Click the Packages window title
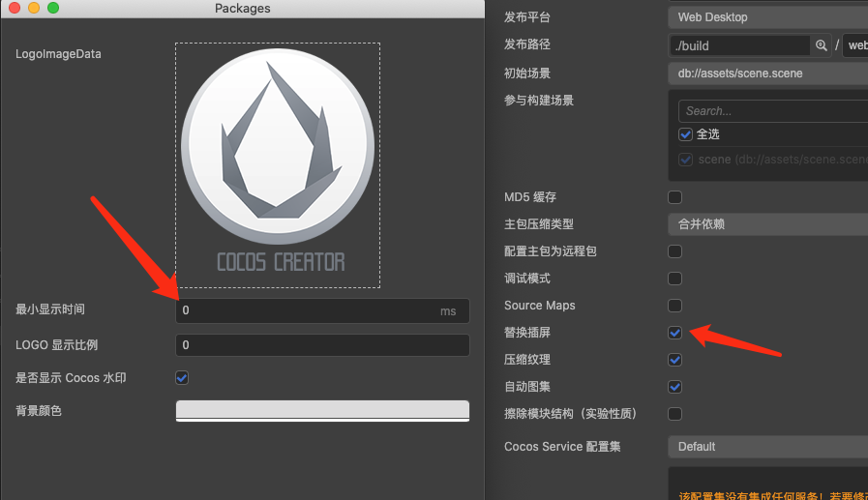Image resolution: width=868 pixels, height=500 pixels. click(243, 9)
